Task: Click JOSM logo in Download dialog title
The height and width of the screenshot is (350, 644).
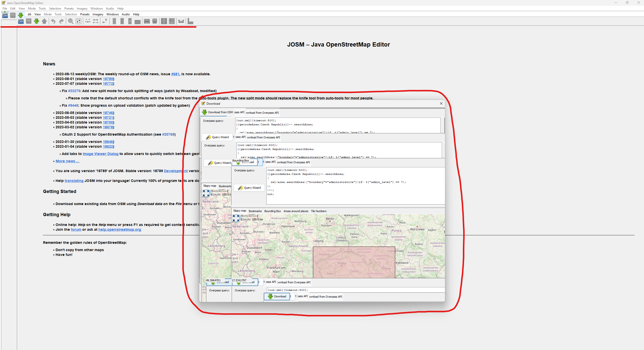Action: (x=203, y=103)
